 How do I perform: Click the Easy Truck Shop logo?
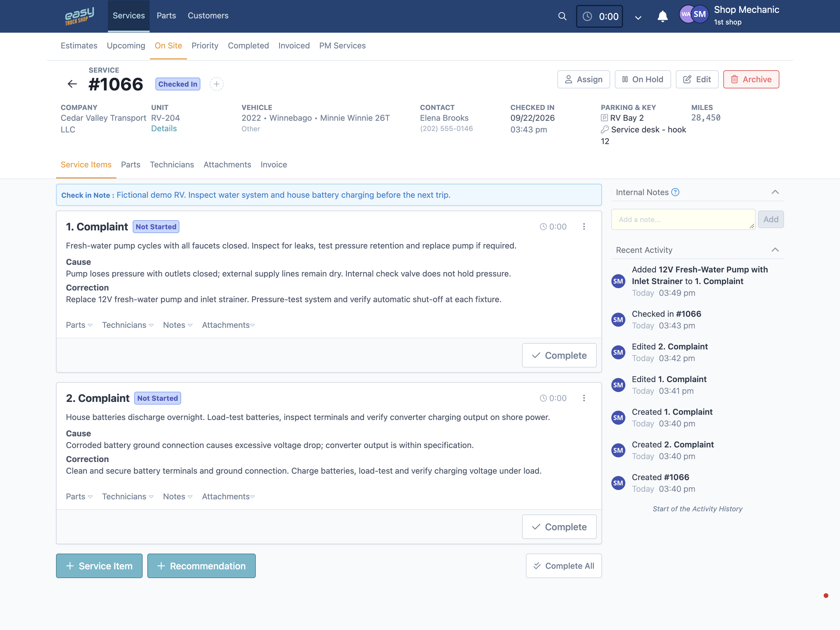click(79, 16)
